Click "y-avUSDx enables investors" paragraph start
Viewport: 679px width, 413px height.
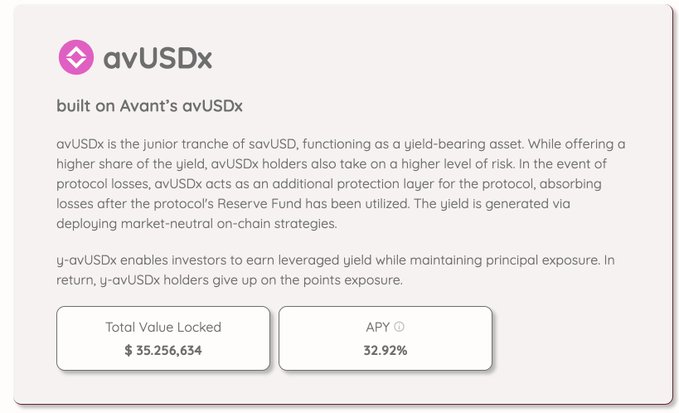pos(140,260)
